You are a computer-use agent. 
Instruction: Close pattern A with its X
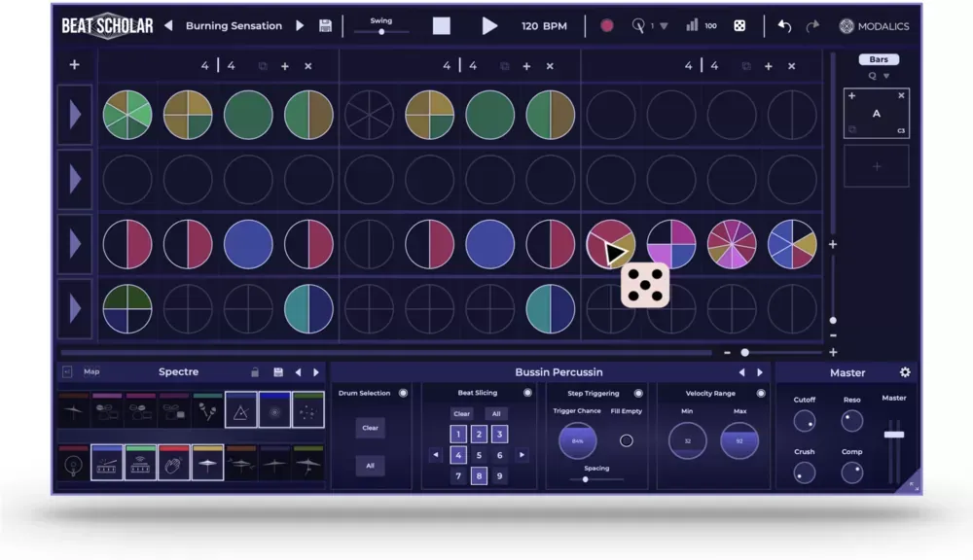coord(901,95)
